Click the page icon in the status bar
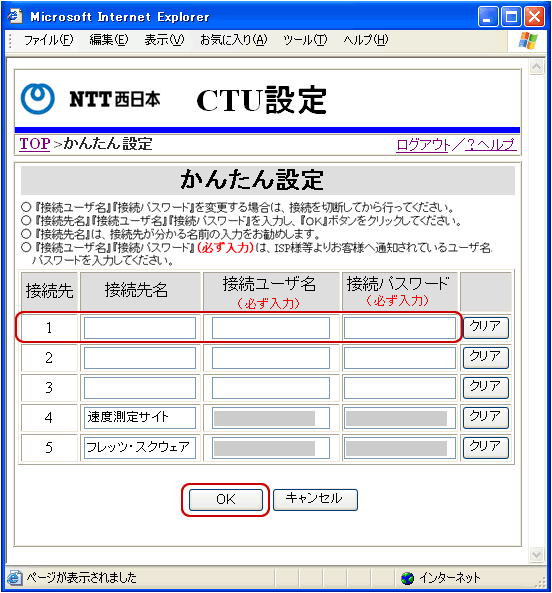Image resolution: width=552 pixels, height=593 pixels. point(14,577)
